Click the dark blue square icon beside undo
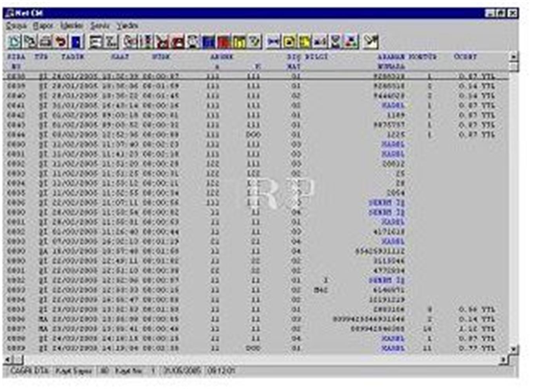534x392 pixels. (77, 42)
